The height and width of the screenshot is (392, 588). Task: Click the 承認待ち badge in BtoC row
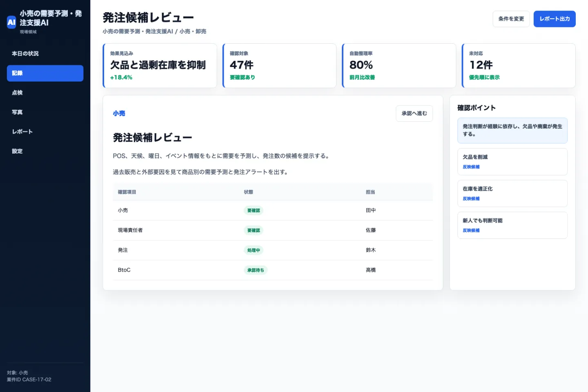pyautogui.click(x=256, y=270)
